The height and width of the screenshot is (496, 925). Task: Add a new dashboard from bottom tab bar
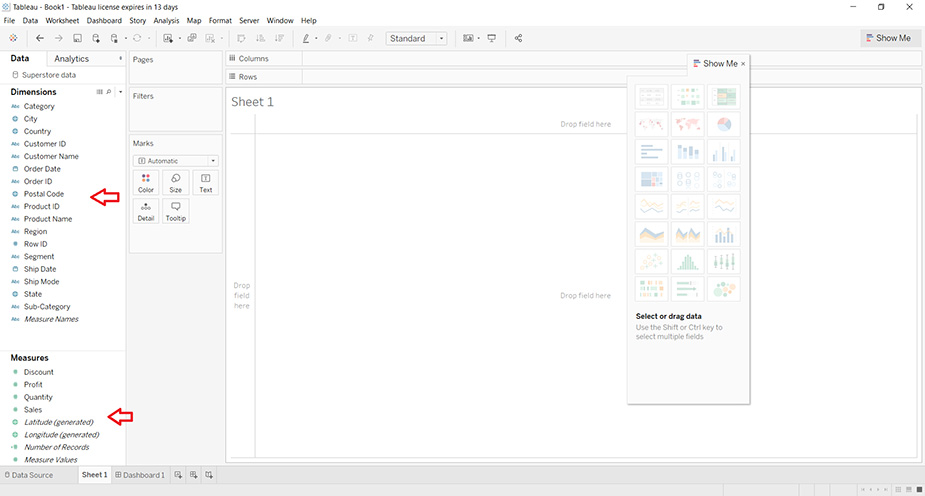click(x=193, y=475)
